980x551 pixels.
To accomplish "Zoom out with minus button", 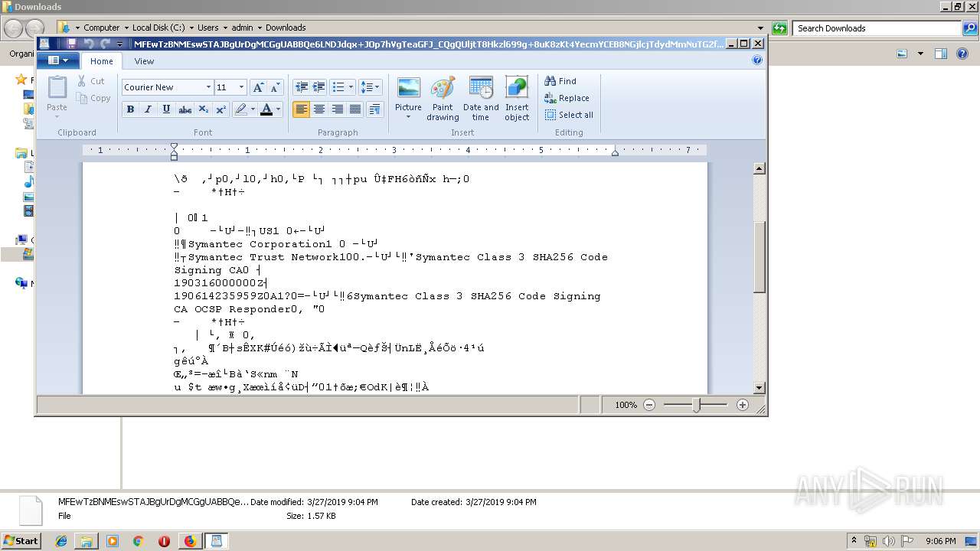I will pos(649,405).
